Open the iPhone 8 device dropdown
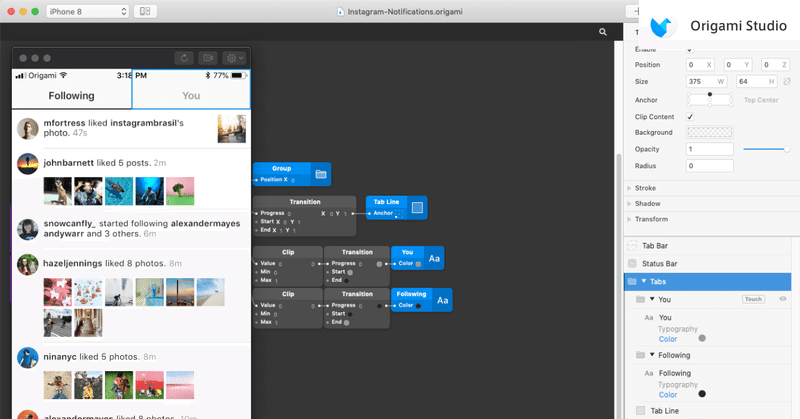 (87, 11)
